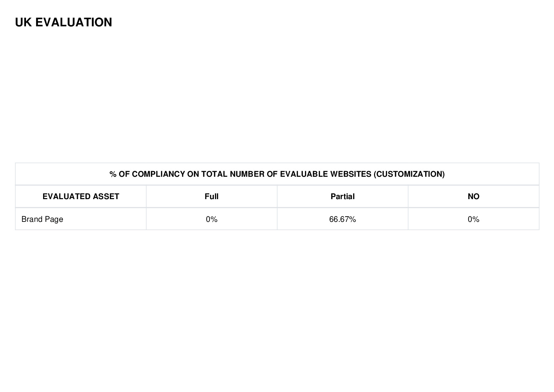Viewport: 554px width, 392px height.
Task: Click the 0% value under Full
Action: click(212, 219)
